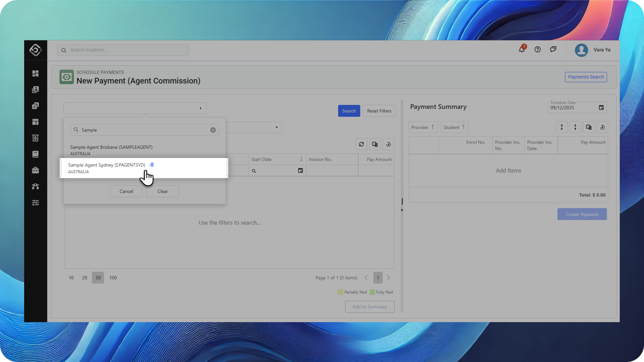Click the refresh icon above the grid
Image resolution: width=644 pixels, height=362 pixels.
tap(361, 144)
